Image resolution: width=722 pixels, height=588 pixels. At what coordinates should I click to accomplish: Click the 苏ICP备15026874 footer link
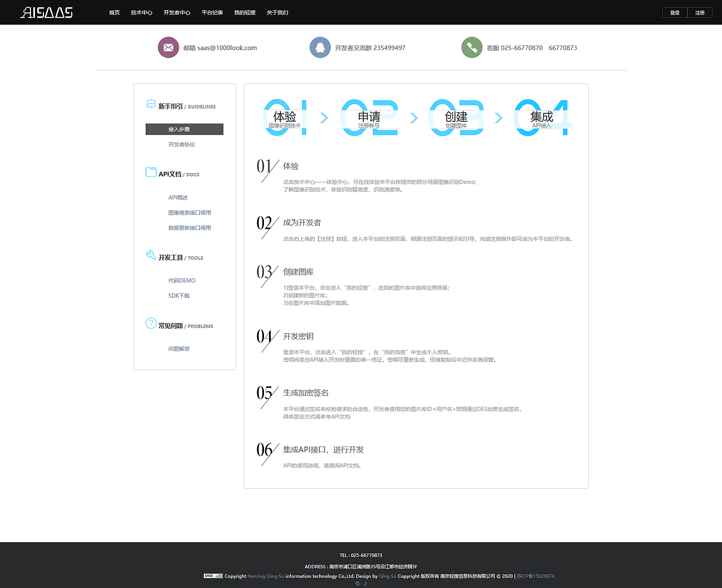535,576
